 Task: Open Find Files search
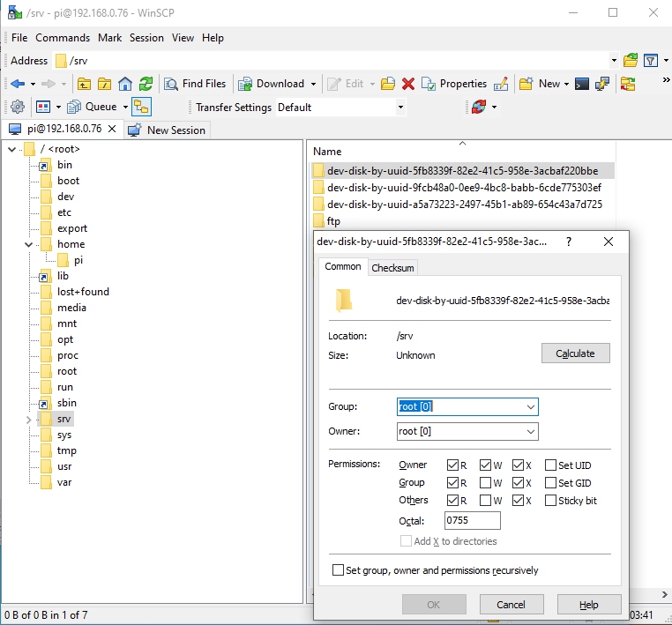coord(195,84)
